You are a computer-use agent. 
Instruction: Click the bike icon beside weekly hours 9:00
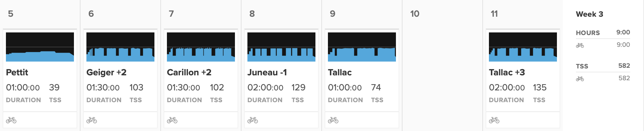(580, 46)
